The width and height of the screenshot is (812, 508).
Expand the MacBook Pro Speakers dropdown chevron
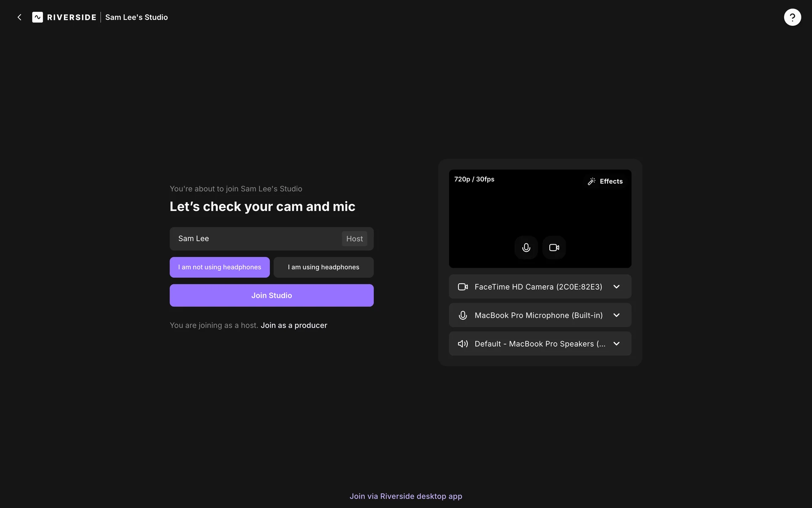point(616,344)
